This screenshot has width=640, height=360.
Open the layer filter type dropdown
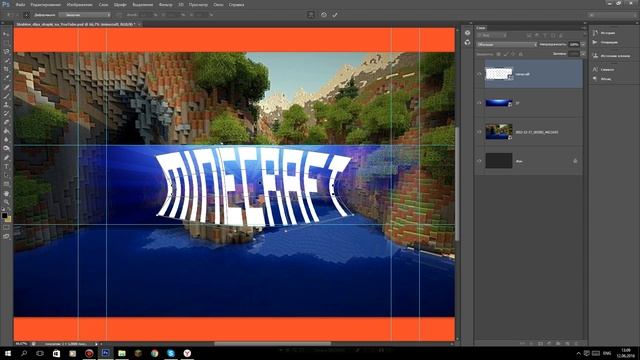[x=491, y=36]
